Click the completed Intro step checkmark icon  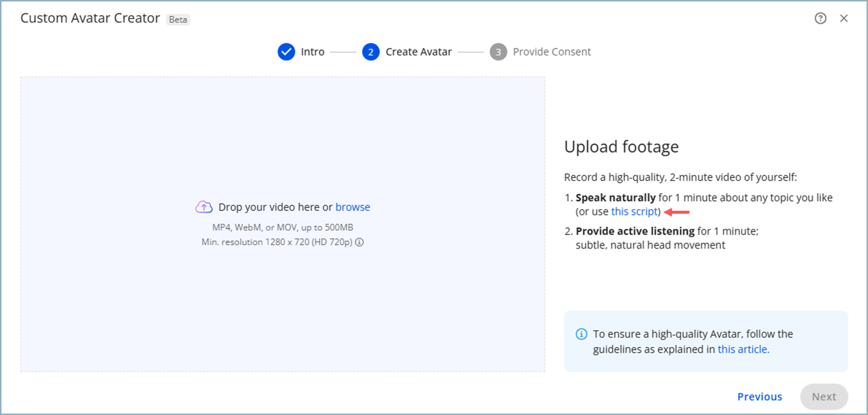pos(286,52)
